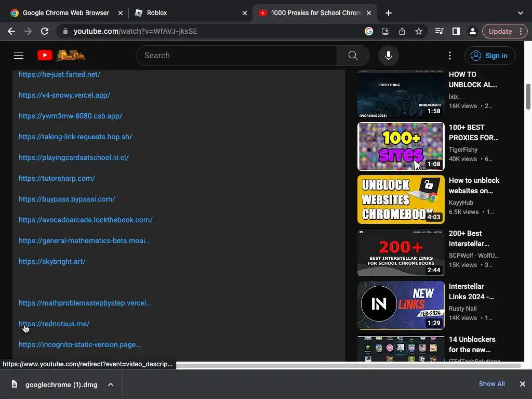Open ywm3mw-8080.csb.app link

(70, 116)
